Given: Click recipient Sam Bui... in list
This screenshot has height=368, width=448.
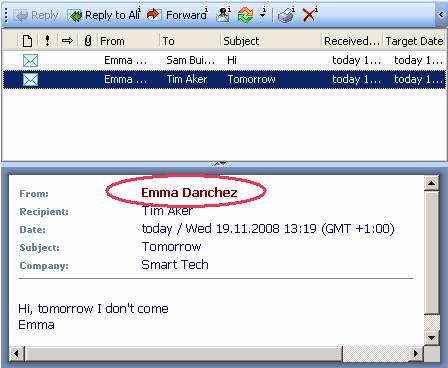Looking at the screenshot, I should pos(190,60).
